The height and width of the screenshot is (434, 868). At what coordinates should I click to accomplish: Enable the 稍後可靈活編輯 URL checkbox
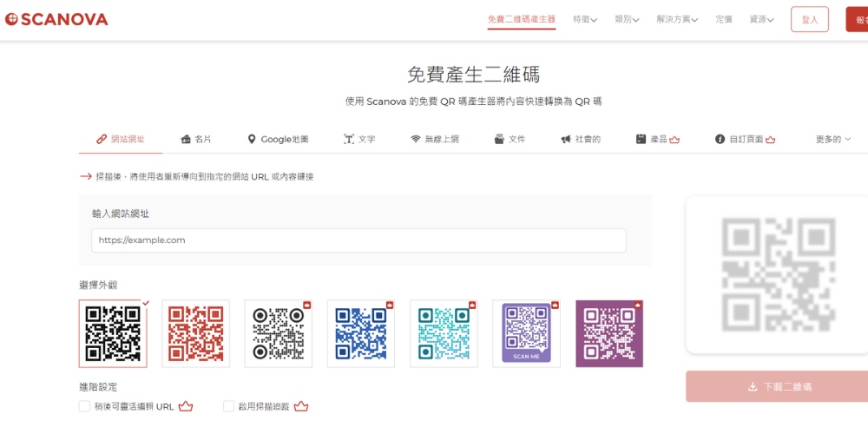[x=84, y=406]
